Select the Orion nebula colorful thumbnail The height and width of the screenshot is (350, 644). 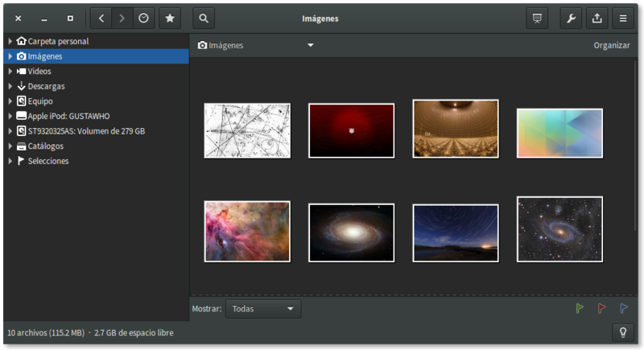(247, 232)
